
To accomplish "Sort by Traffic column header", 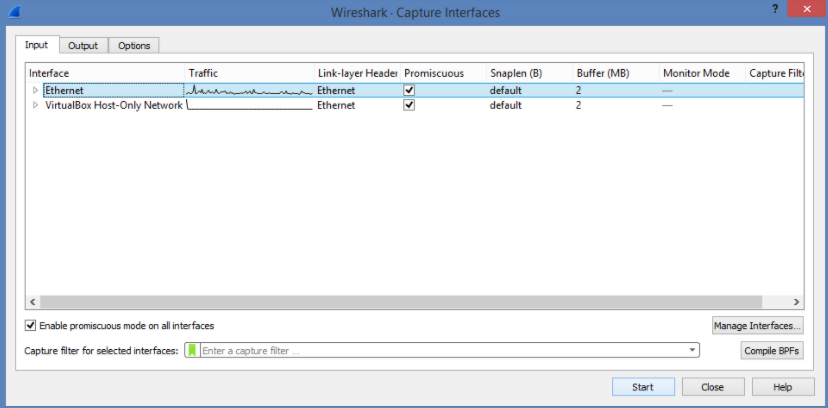I will click(x=249, y=73).
